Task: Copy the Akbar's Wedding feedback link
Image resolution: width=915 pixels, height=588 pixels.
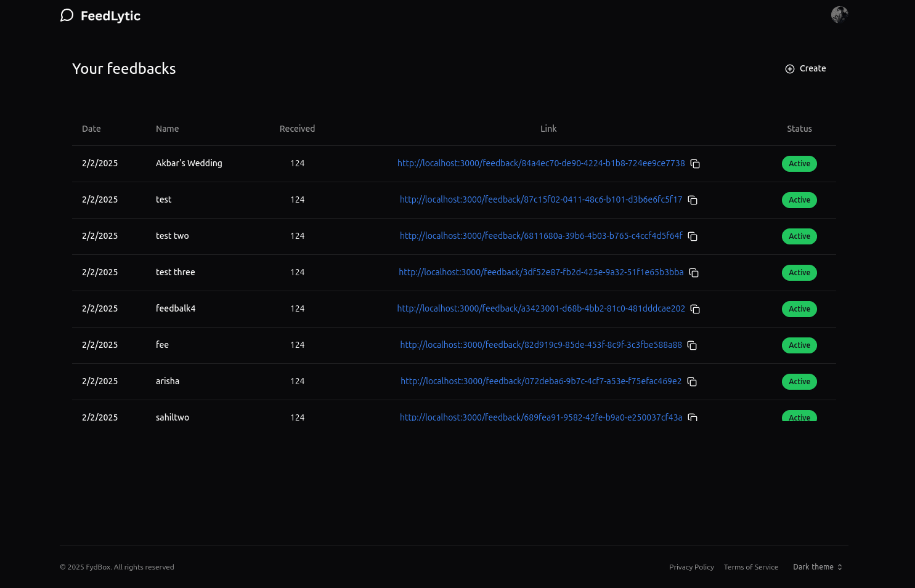Action: point(695,164)
